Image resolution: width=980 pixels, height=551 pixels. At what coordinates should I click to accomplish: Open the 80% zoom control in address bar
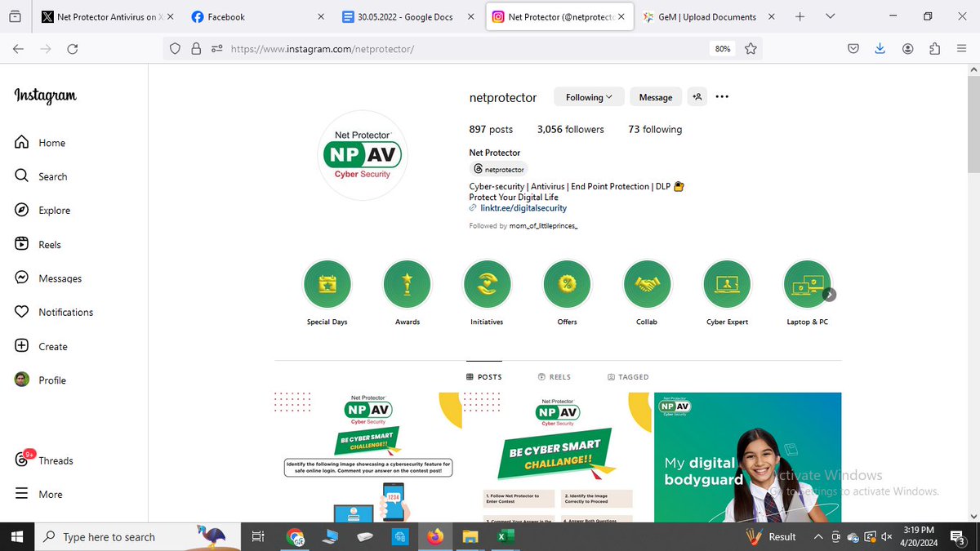tap(722, 48)
